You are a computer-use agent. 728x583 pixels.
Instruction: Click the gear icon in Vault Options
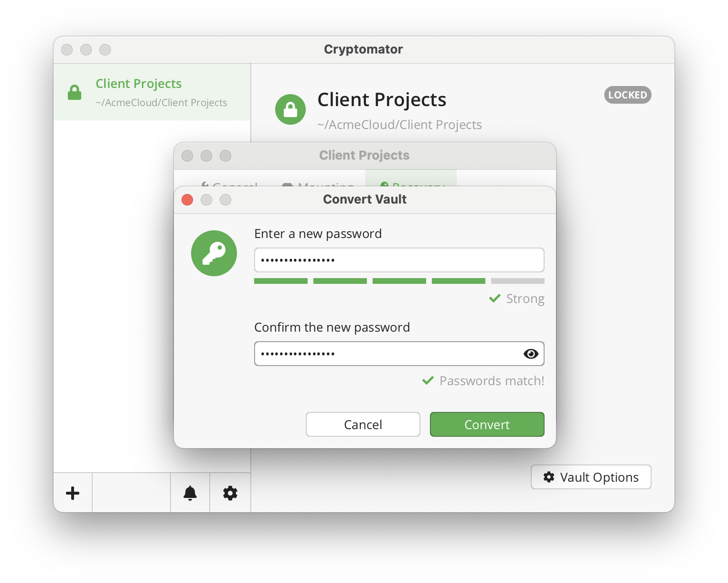(549, 477)
